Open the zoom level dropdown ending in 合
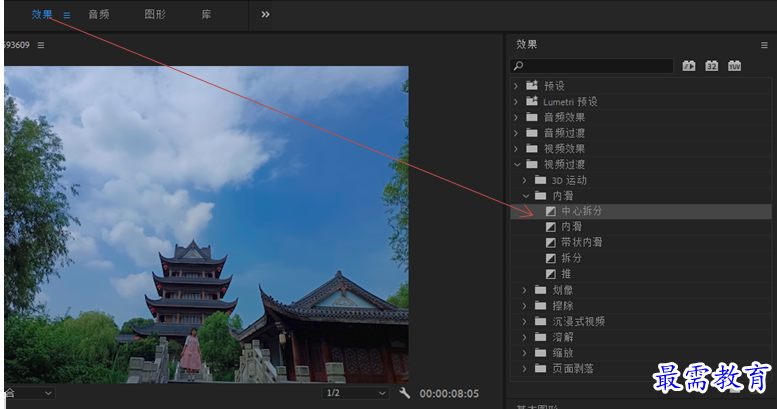Screen dimensions: 777x409 pos(30,393)
